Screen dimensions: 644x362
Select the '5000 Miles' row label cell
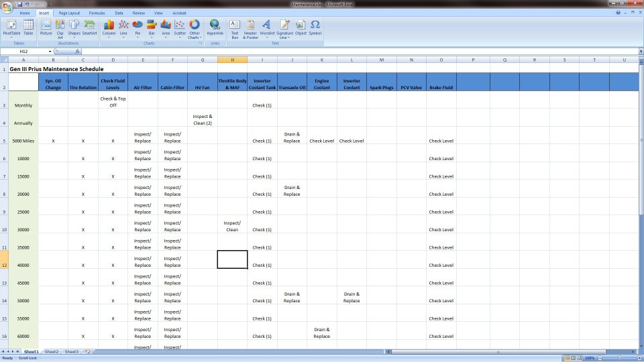[x=23, y=135]
